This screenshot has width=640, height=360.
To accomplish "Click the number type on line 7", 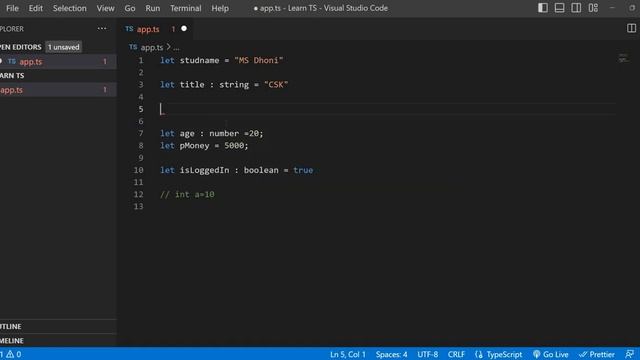I will 224,133.
